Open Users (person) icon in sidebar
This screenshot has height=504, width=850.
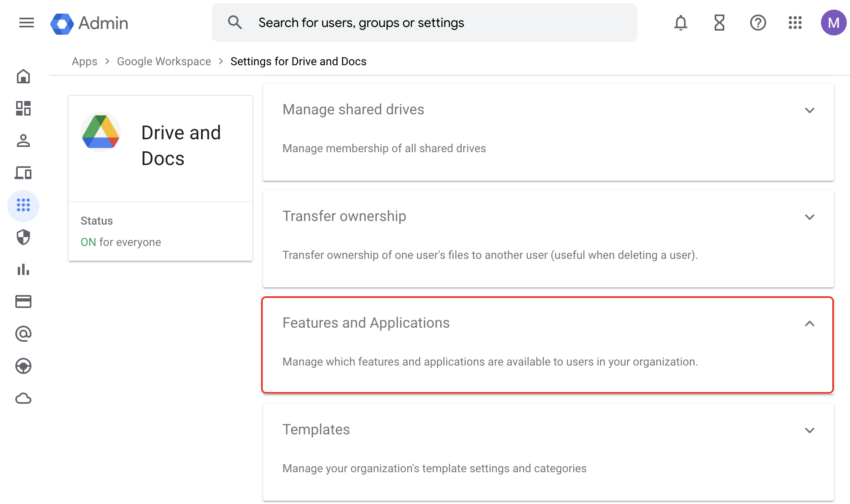(x=23, y=140)
